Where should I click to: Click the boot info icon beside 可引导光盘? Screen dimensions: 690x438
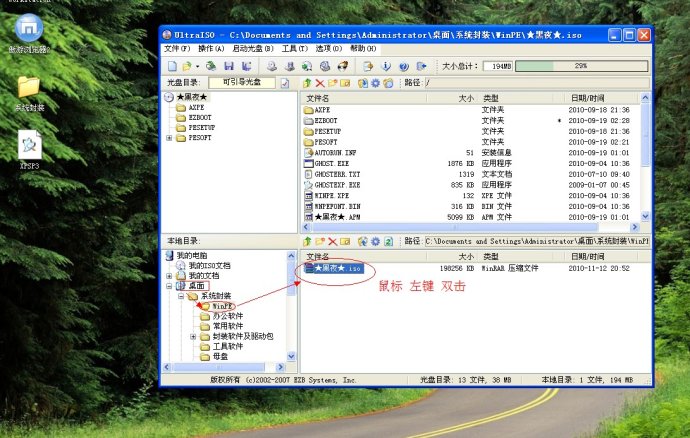click(285, 83)
